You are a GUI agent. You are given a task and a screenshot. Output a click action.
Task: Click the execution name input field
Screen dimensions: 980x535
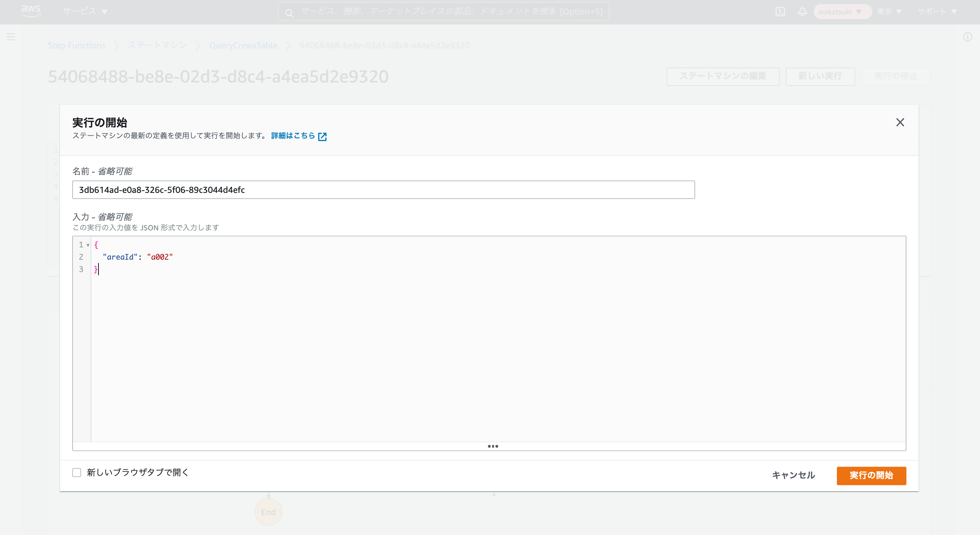383,189
